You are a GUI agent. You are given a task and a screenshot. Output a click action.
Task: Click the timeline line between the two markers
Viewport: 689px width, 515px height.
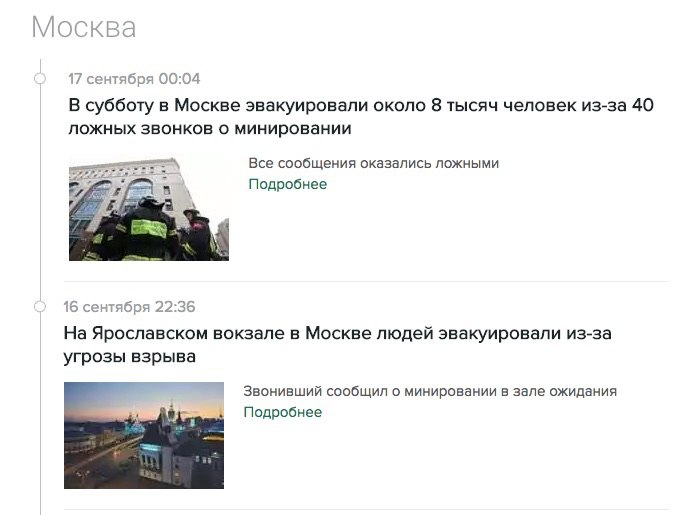click(40, 192)
